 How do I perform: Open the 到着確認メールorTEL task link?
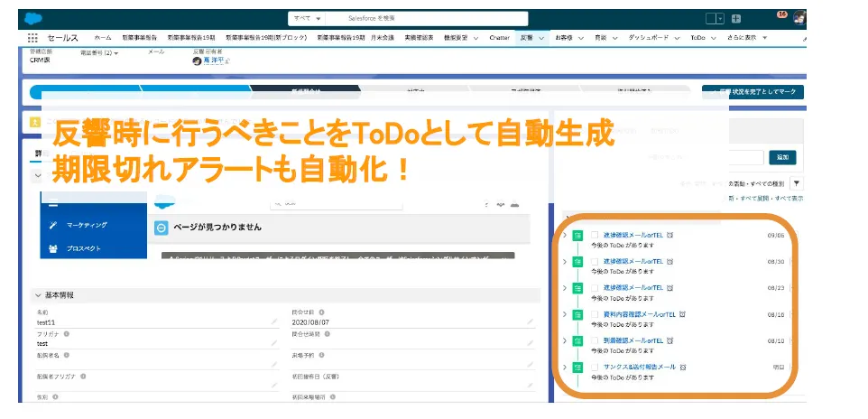[x=633, y=340]
